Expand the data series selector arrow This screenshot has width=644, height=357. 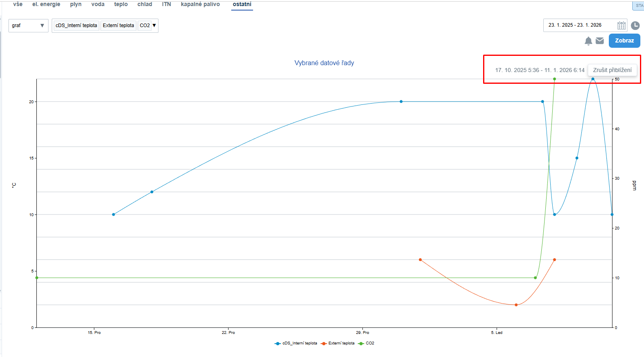pyautogui.click(x=154, y=25)
